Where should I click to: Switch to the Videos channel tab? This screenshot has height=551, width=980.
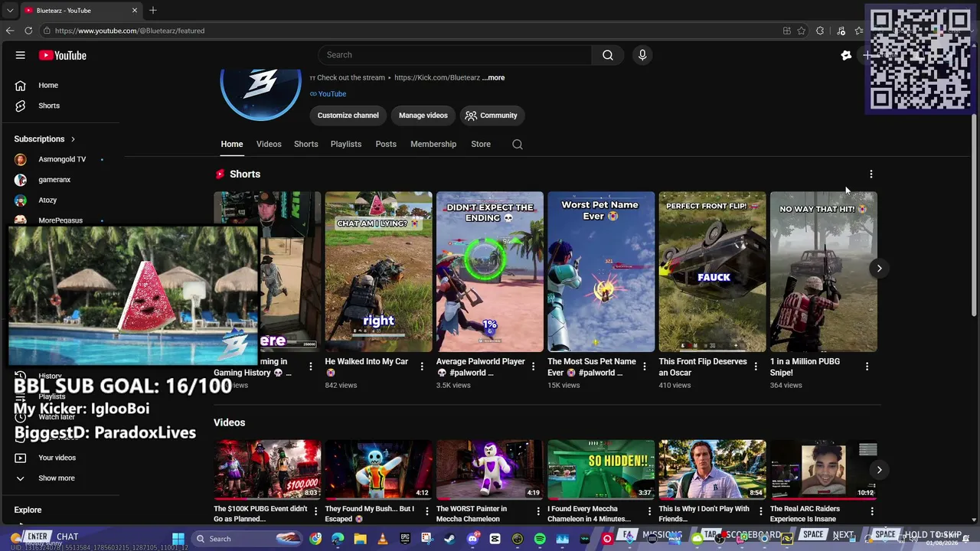click(269, 144)
